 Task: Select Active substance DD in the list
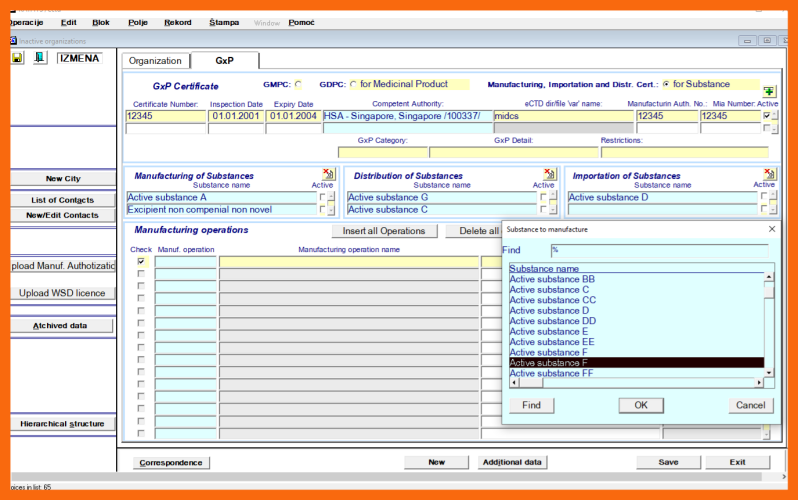pos(553,321)
